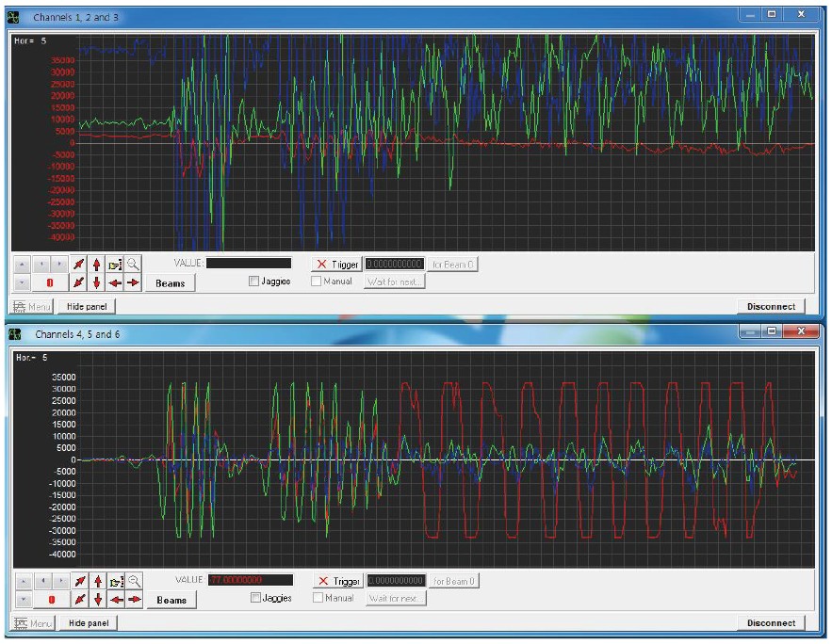This screenshot has height=644, width=832.
Task: Click upper diagonal expand arrow in Channels 1, 2 and 3 panel
Action: point(78,264)
